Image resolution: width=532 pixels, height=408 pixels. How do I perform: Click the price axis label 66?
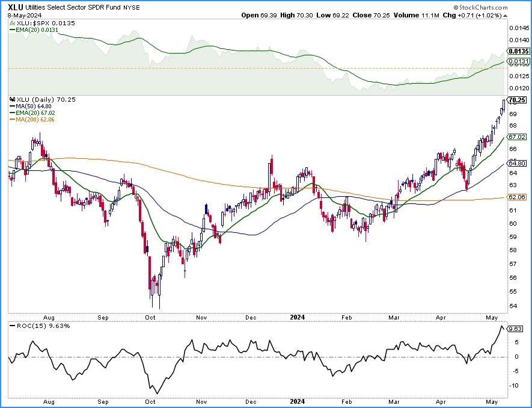pyautogui.click(x=513, y=149)
